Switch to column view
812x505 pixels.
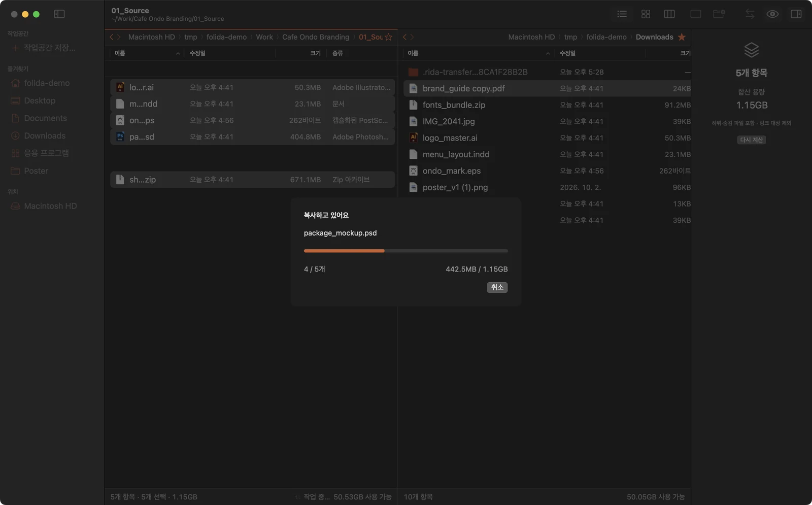(x=669, y=14)
